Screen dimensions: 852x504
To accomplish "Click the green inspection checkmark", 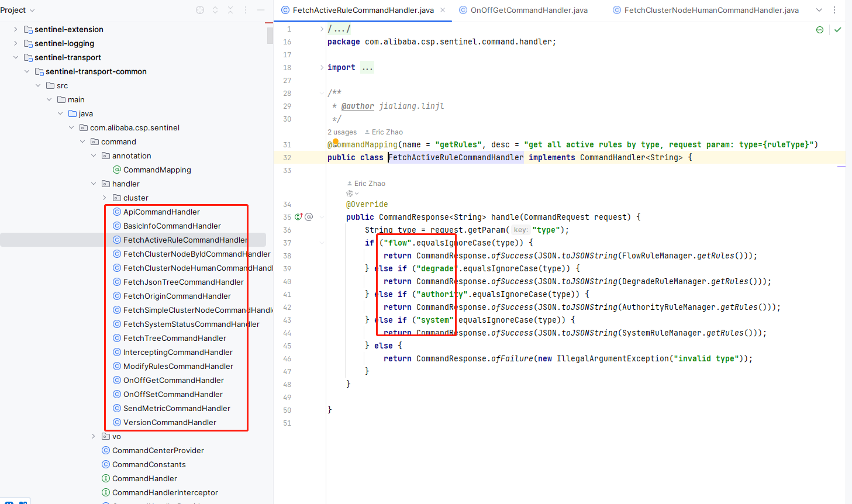I will [837, 30].
